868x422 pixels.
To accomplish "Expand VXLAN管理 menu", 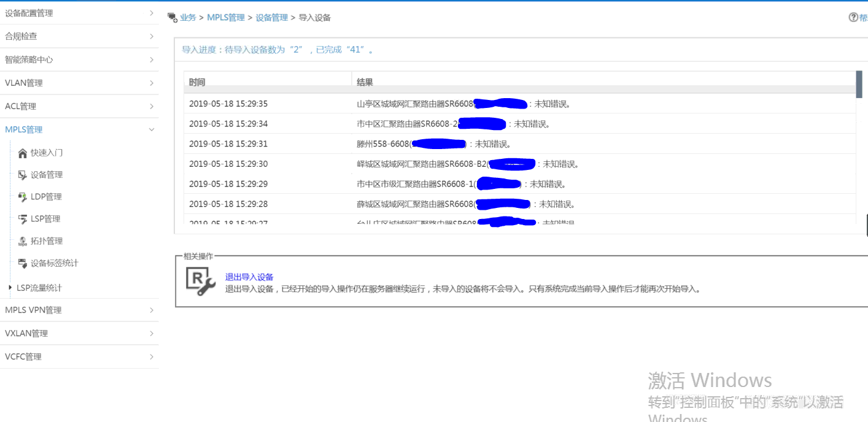I will pyautogui.click(x=79, y=333).
